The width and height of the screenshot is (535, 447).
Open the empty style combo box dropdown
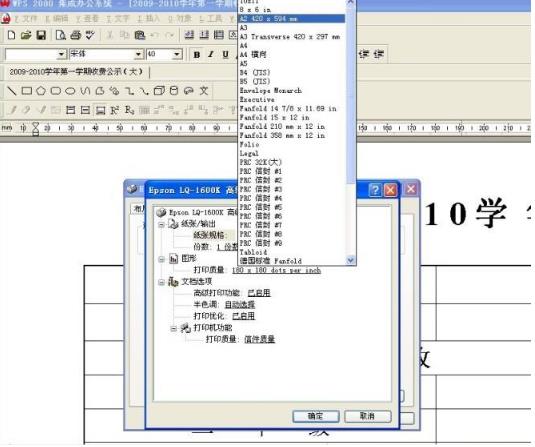click(x=61, y=54)
